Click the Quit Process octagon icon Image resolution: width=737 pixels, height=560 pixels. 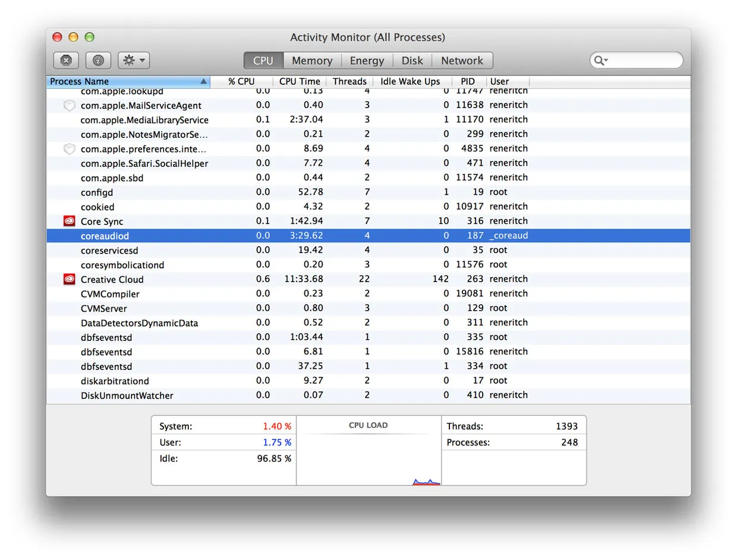(x=66, y=60)
